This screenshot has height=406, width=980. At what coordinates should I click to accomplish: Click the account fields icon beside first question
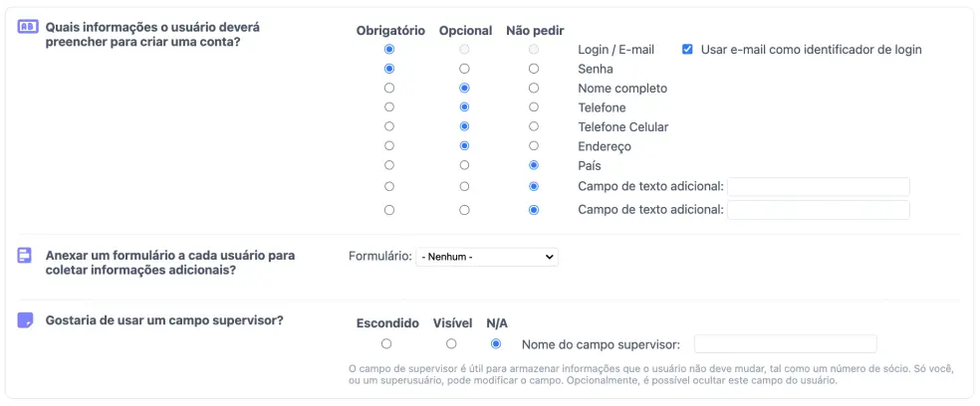[x=27, y=28]
